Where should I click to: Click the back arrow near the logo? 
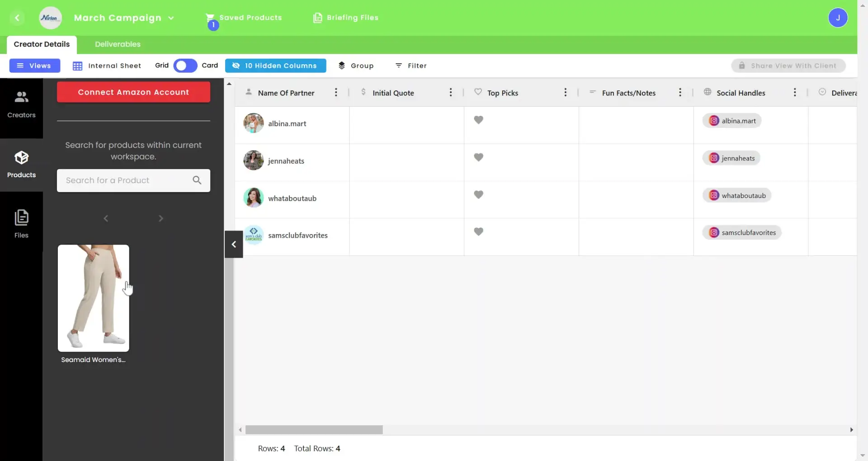(x=18, y=18)
